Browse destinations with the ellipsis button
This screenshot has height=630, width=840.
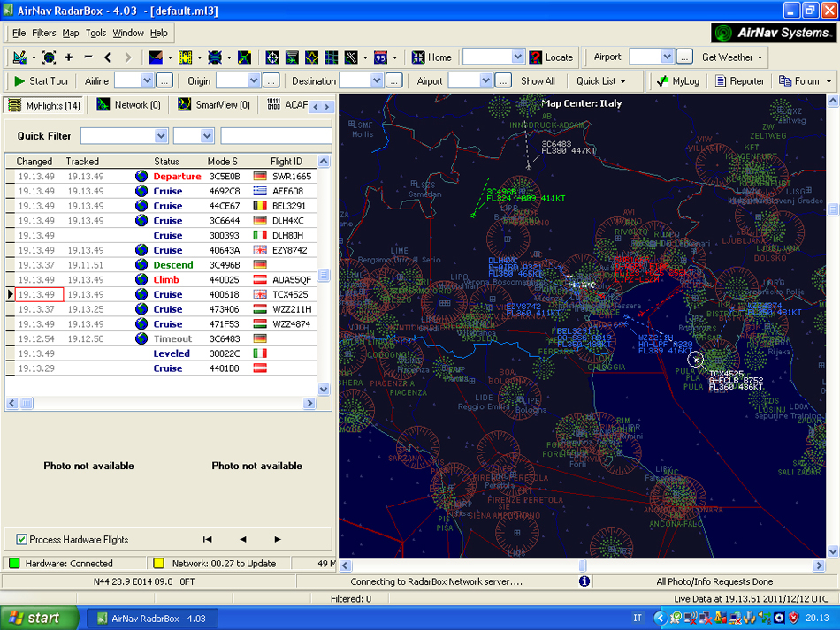pyautogui.click(x=394, y=80)
